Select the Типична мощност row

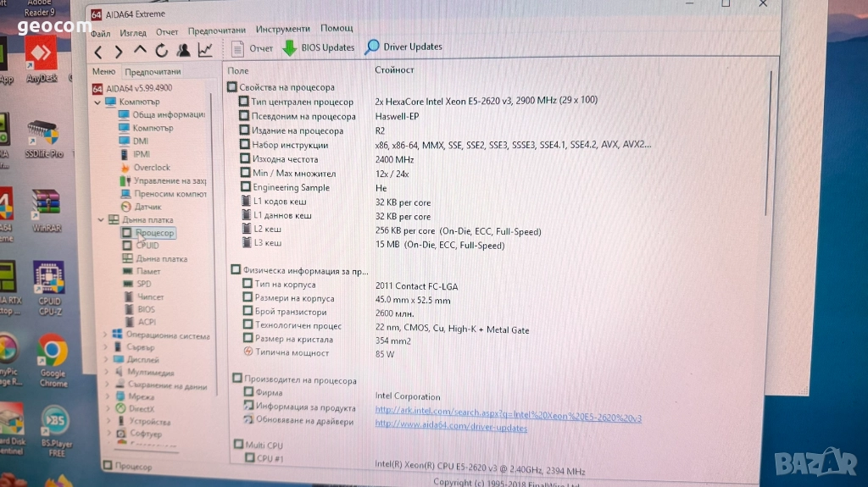pyautogui.click(x=319, y=353)
